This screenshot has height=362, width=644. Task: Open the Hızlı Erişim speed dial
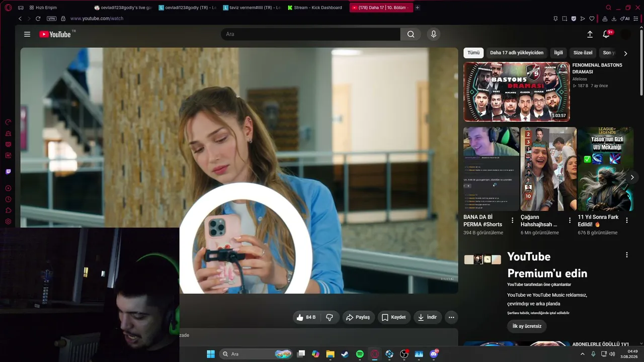tap(43, 8)
